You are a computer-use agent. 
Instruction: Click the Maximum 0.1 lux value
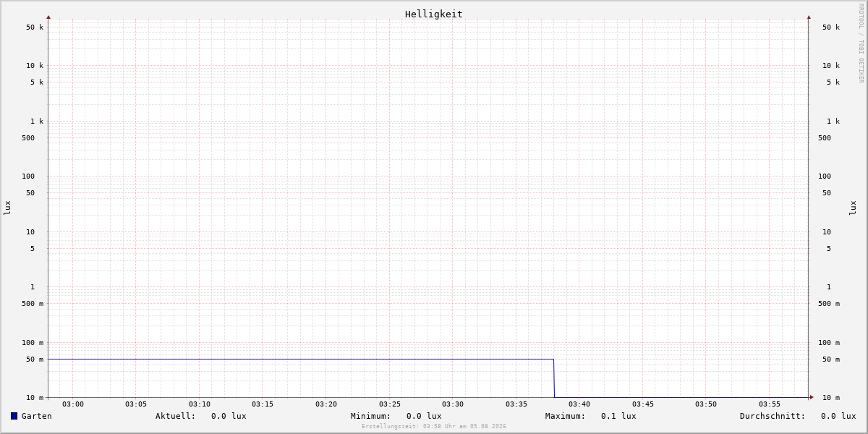click(x=618, y=416)
